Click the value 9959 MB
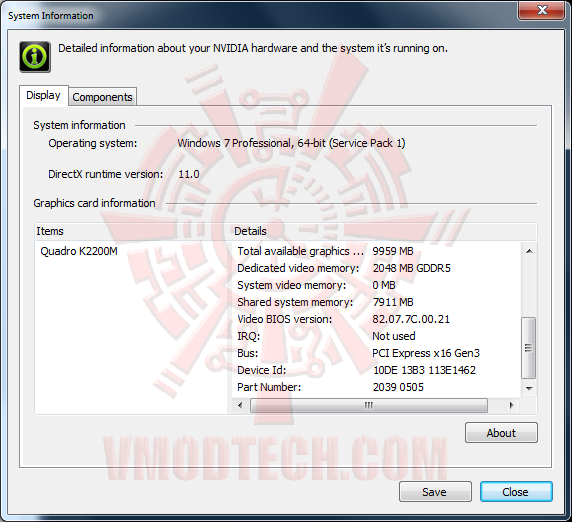Image resolution: width=572 pixels, height=522 pixels. coord(393,251)
